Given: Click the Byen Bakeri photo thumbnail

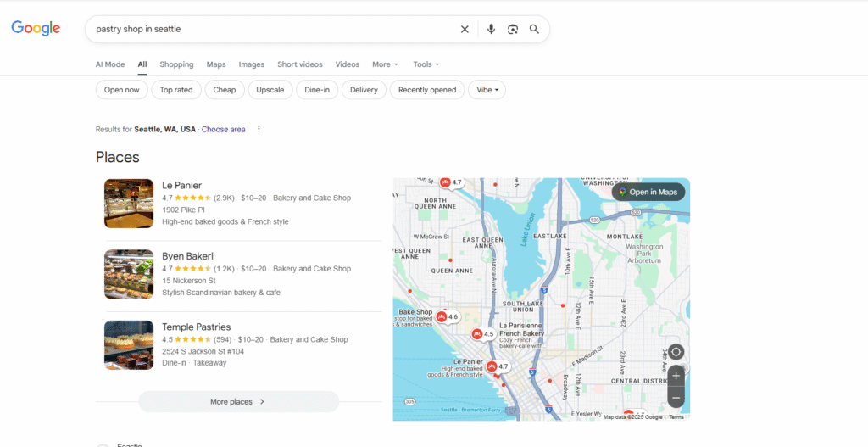Looking at the screenshot, I should click(129, 274).
